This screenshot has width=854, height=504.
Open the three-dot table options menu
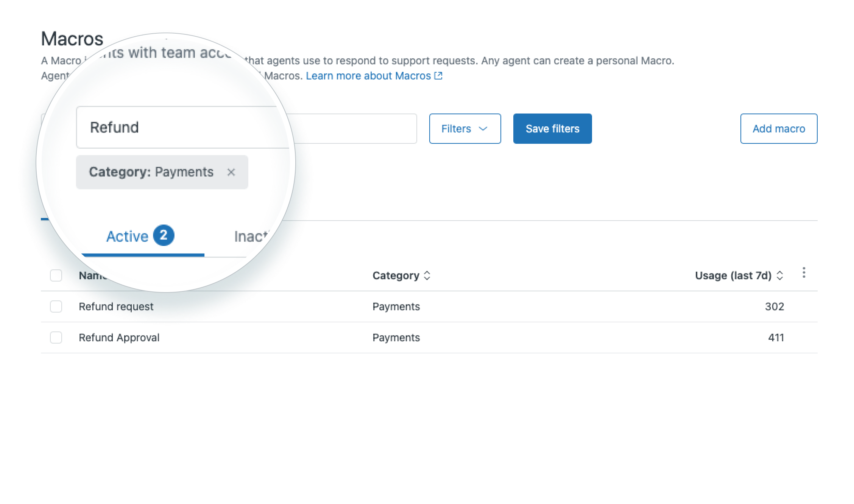(x=804, y=273)
